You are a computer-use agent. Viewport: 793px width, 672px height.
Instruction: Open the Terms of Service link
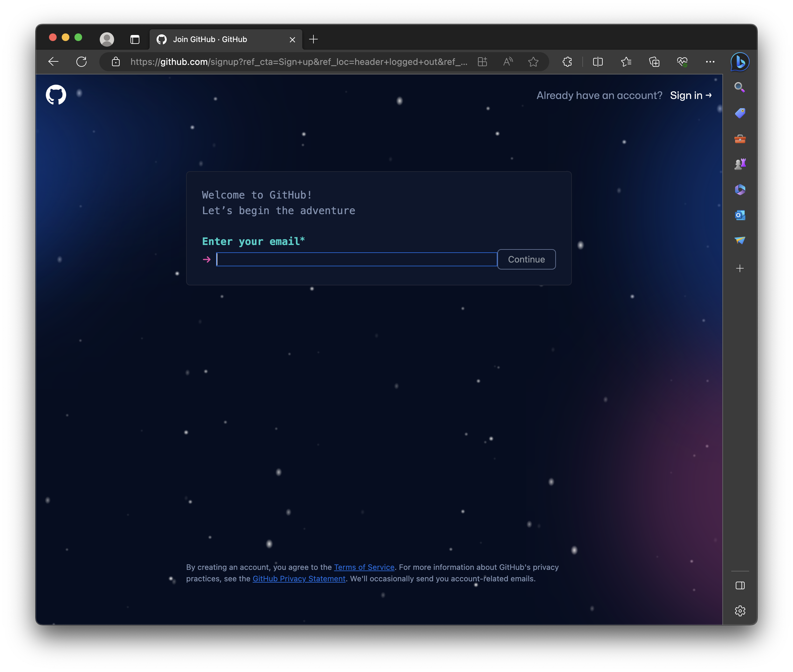pos(364,567)
